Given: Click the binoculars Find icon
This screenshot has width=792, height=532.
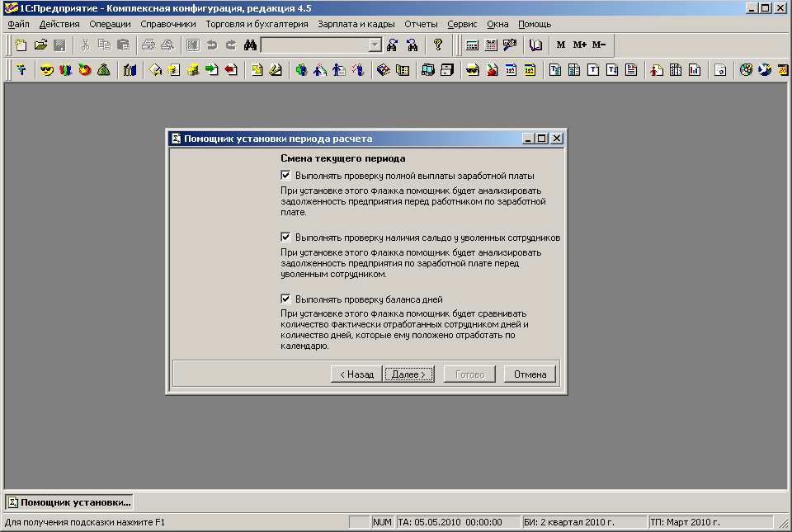Looking at the screenshot, I should click(x=250, y=45).
